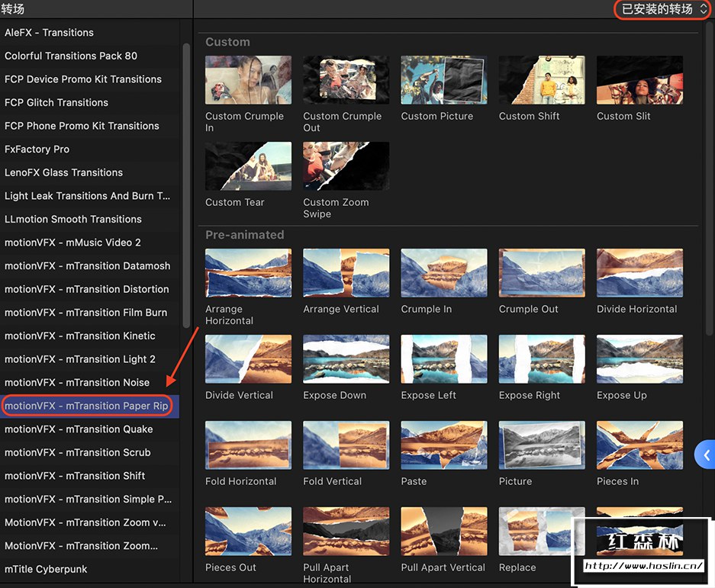Pick the Custom Picture transition thumbnail
This screenshot has height=588, width=715.
click(443, 80)
